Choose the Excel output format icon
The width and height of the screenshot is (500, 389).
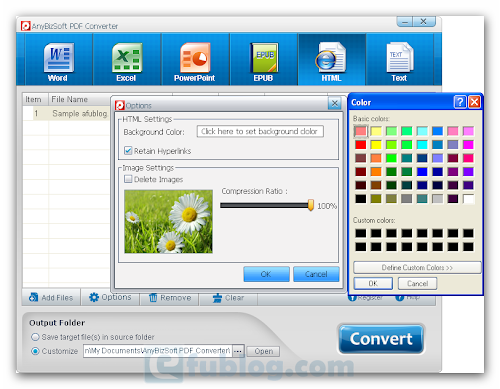(x=127, y=57)
